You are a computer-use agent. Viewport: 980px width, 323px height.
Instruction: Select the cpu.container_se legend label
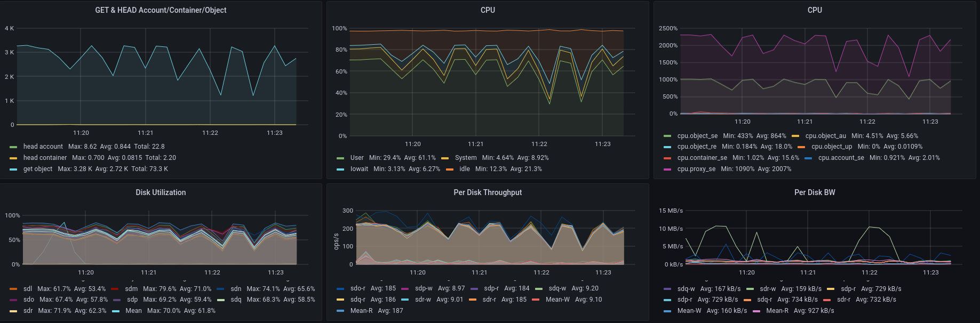[x=702, y=158]
